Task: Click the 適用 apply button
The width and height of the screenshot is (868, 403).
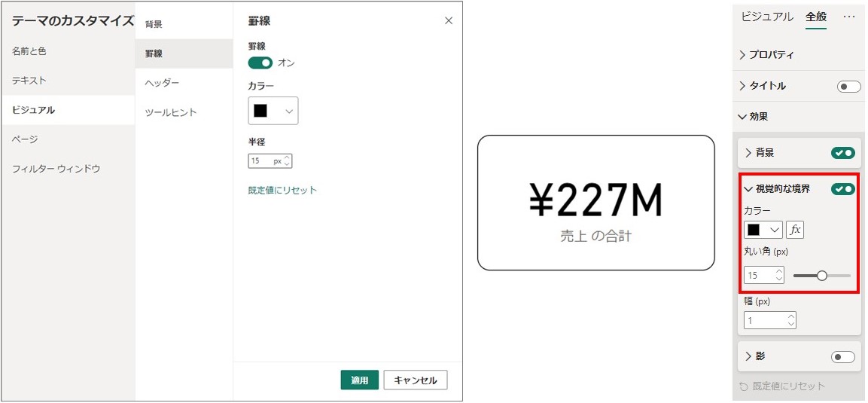Action: tap(359, 380)
